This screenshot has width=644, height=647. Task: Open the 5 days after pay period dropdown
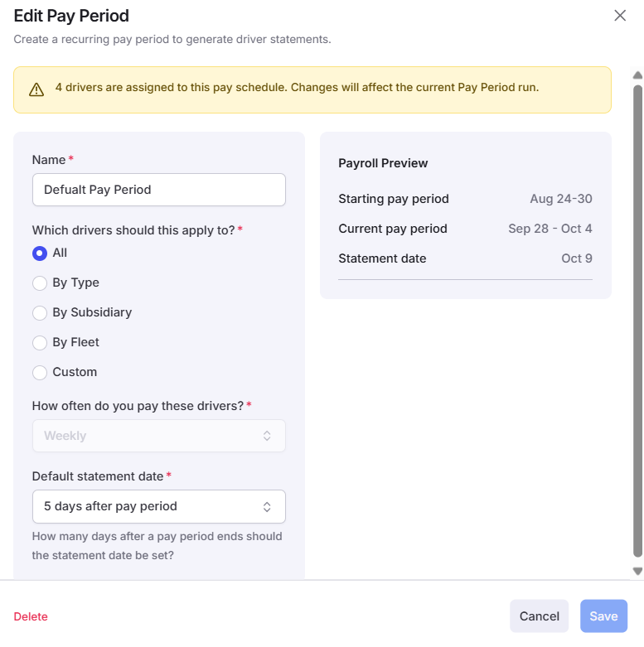(x=159, y=507)
